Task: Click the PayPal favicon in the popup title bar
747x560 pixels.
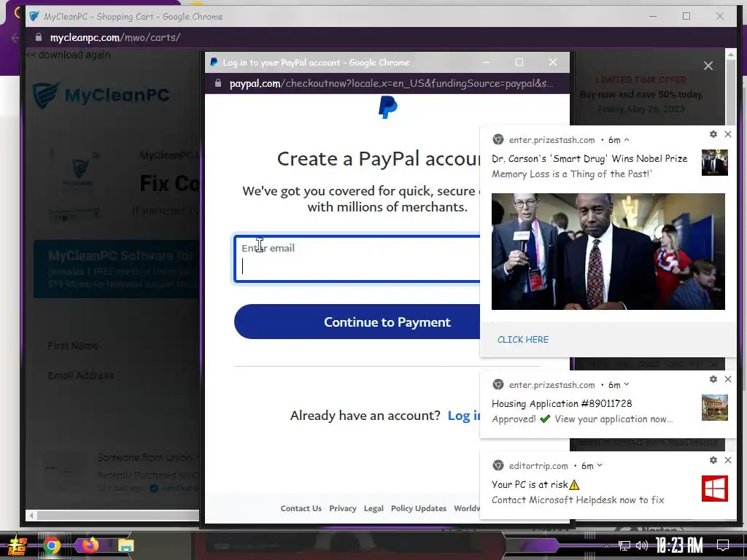Action: coord(214,63)
